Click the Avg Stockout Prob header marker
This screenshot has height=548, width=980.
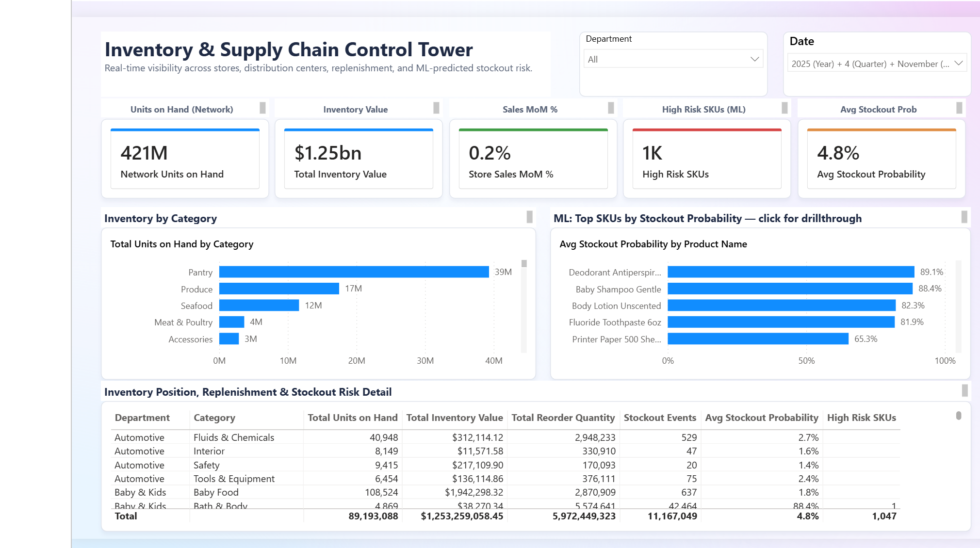(x=959, y=108)
